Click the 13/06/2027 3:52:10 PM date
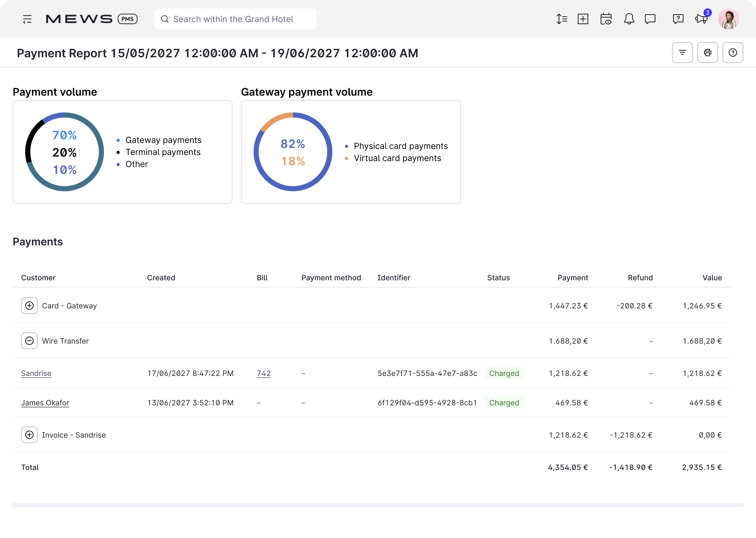The image size is (756, 538). coord(190,403)
